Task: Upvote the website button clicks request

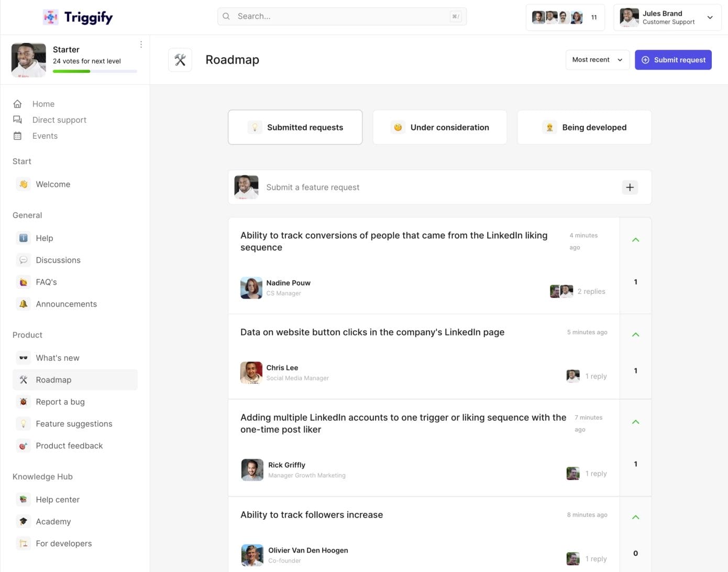Action: pyautogui.click(x=635, y=335)
